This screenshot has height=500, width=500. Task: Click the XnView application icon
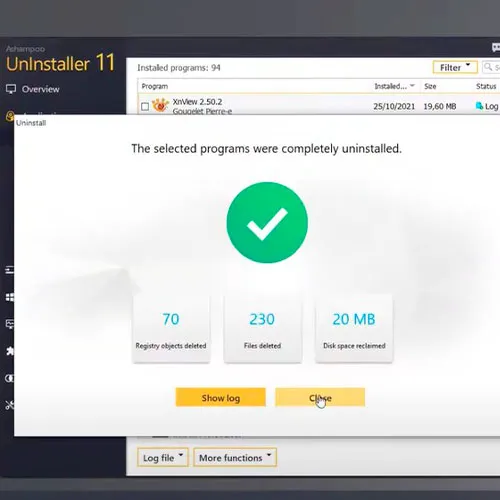pos(160,105)
